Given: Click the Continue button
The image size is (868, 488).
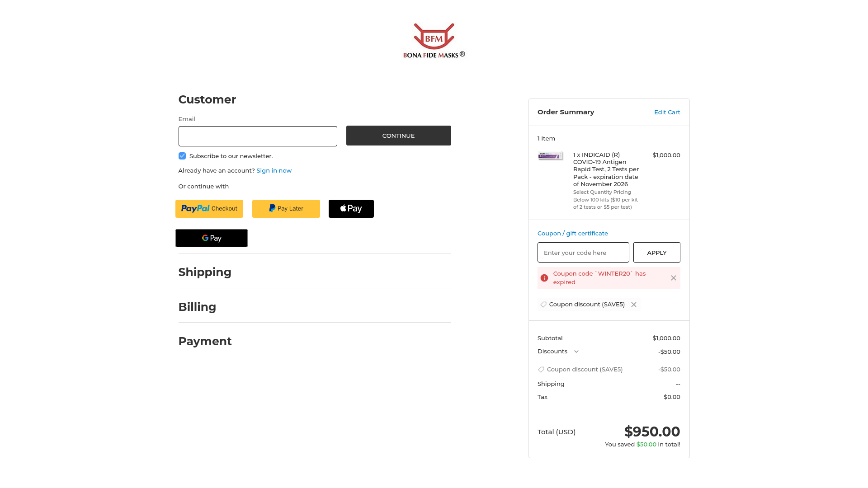Looking at the screenshot, I should (398, 136).
